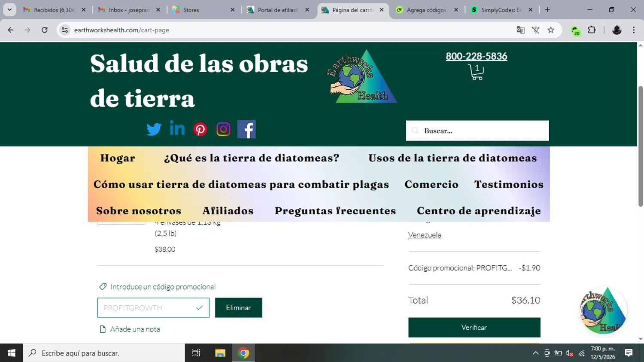Click the floating Earthworks chat bubble
Screen dimensions: 644x362
(x=603, y=310)
